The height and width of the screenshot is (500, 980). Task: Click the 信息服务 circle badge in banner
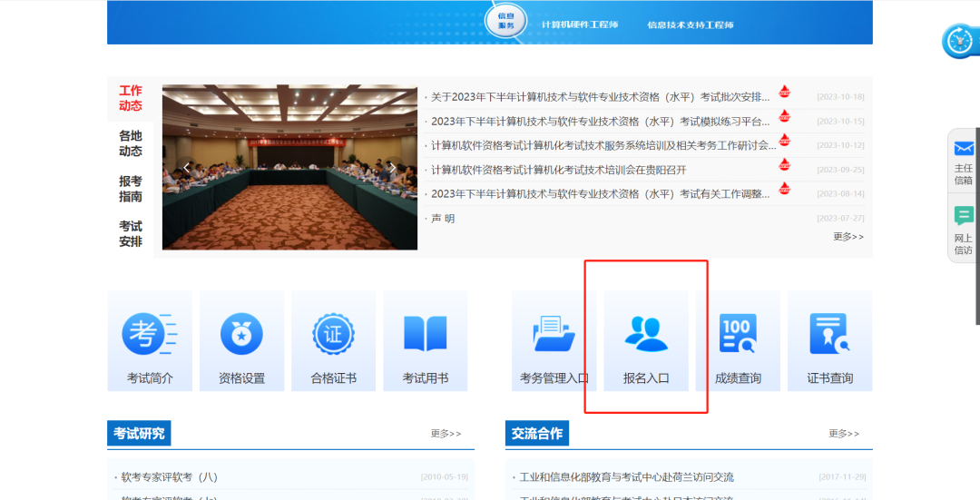click(x=505, y=21)
